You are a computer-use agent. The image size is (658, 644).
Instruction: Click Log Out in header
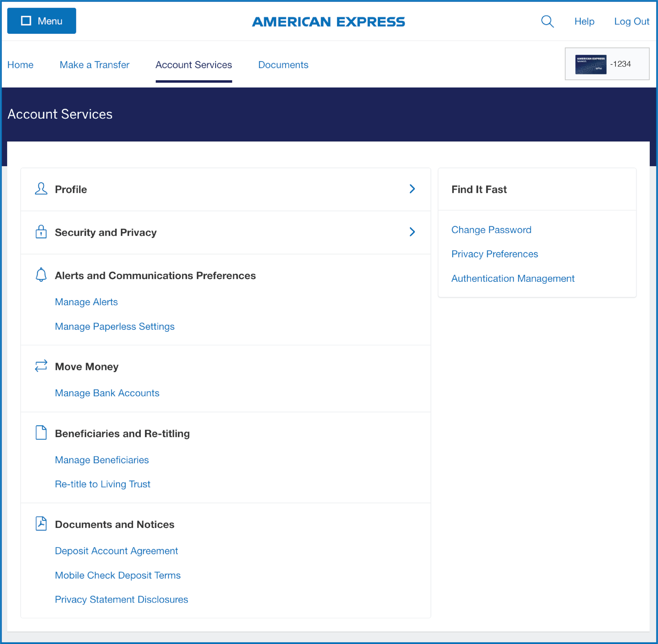pyautogui.click(x=631, y=21)
